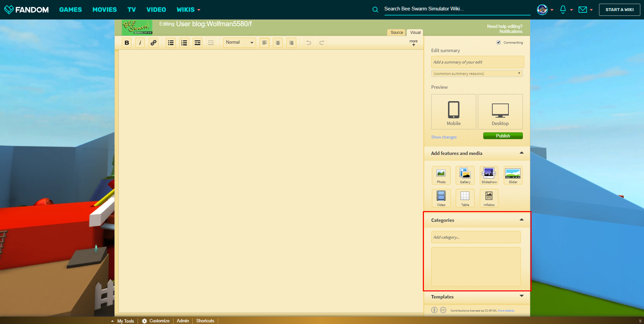Add a Video to the page
Screen dimensions: 644x324
pyautogui.click(x=441, y=198)
